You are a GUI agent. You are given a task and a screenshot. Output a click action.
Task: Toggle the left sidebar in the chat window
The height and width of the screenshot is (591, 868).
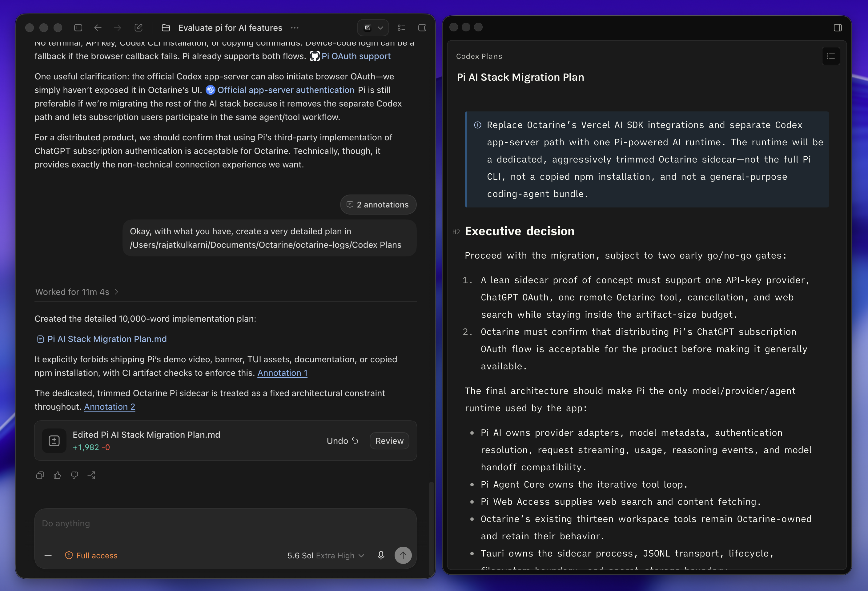coord(78,28)
